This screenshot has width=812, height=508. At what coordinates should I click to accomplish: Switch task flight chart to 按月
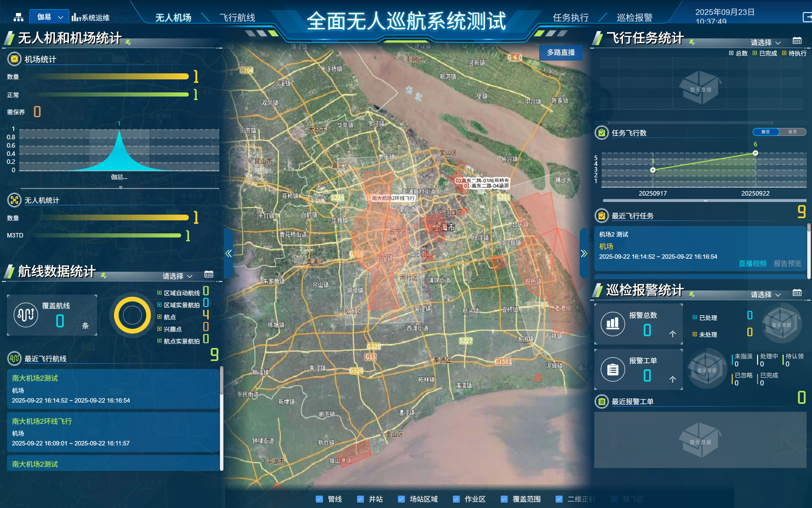click(792, 132)
